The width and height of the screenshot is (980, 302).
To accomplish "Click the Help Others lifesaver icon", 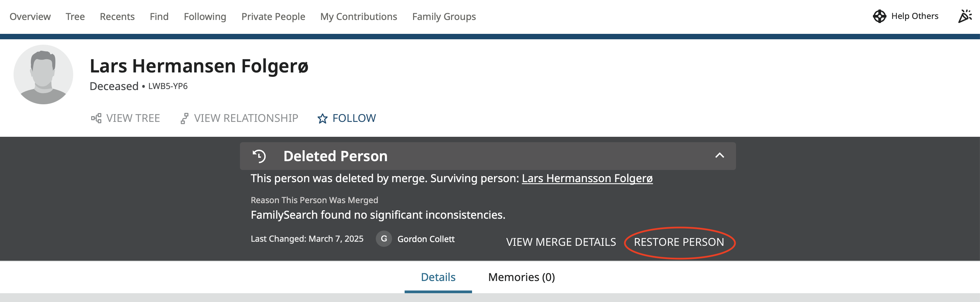I will coord(879,16).
